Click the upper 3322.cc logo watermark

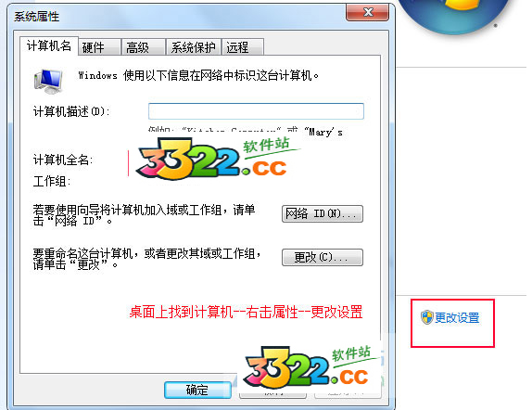tap(216, 158)
